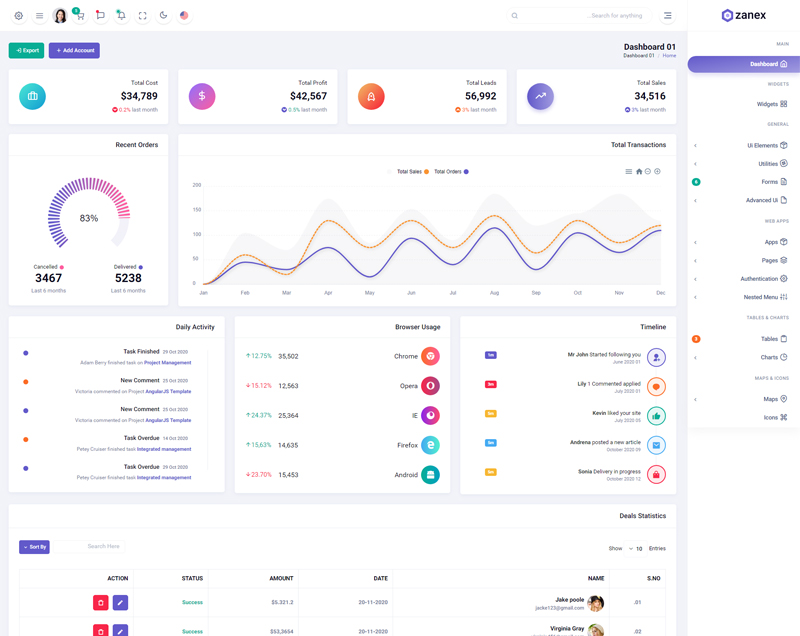Viewport: 800px width, 636px height.
Task: Open the user profile avatar
Action: (x=60, y=16)
